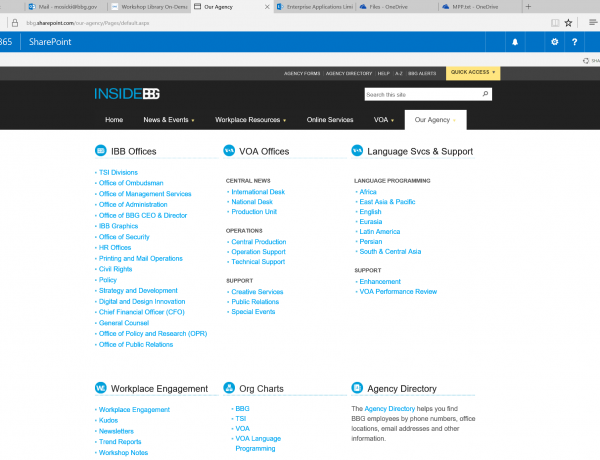Open the East Asia & Pacific link
600x460 pixels.
[387, 202]
